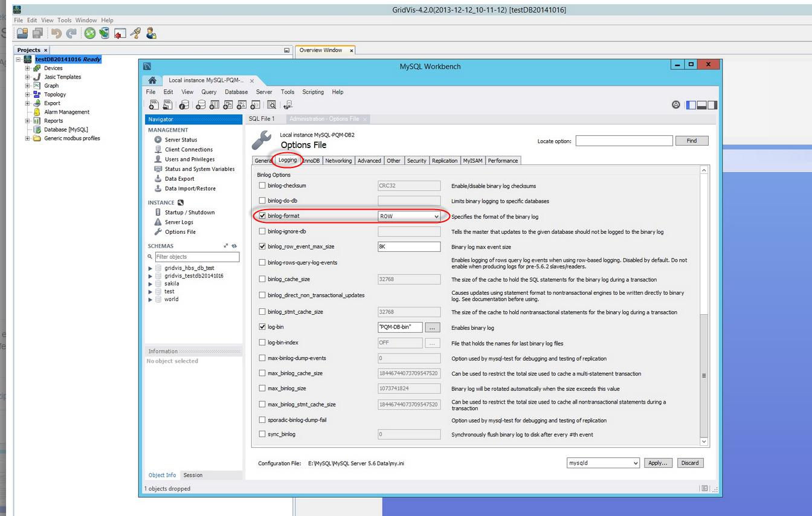Viewport: 812px width, 516px height.
Task: Create new SQL tab icon in Workbench
Action: (154, 105)
